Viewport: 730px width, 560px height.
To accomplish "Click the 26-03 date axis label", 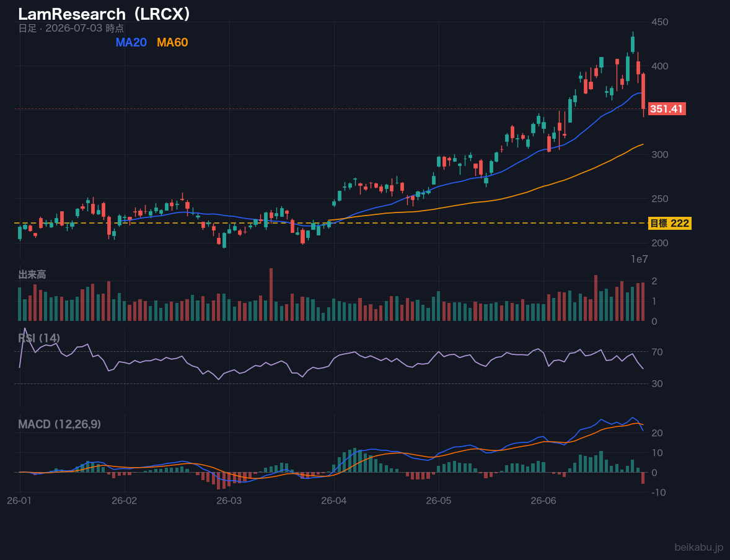I will coord(229,501).
